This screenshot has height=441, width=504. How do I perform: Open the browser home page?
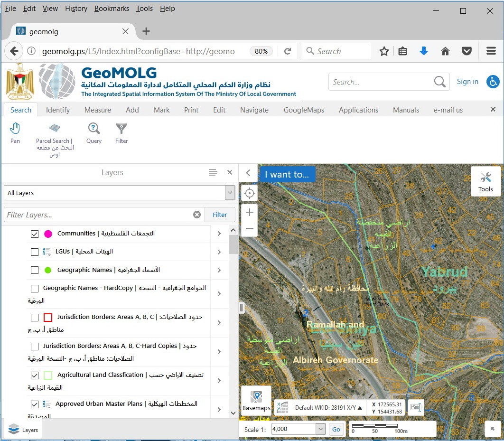(x=445, y=51)
